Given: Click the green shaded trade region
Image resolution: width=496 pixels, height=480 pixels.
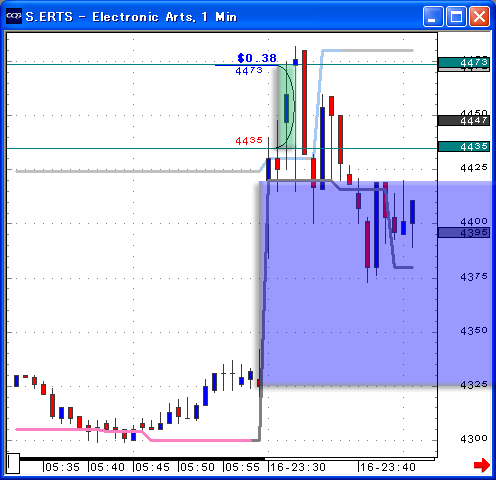Looking at the screenshot, I should tap(286, 106).
